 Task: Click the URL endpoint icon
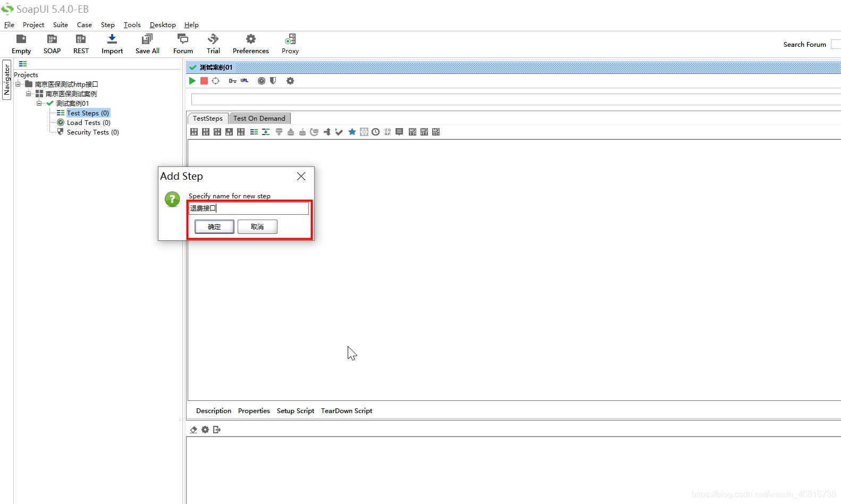245,81
